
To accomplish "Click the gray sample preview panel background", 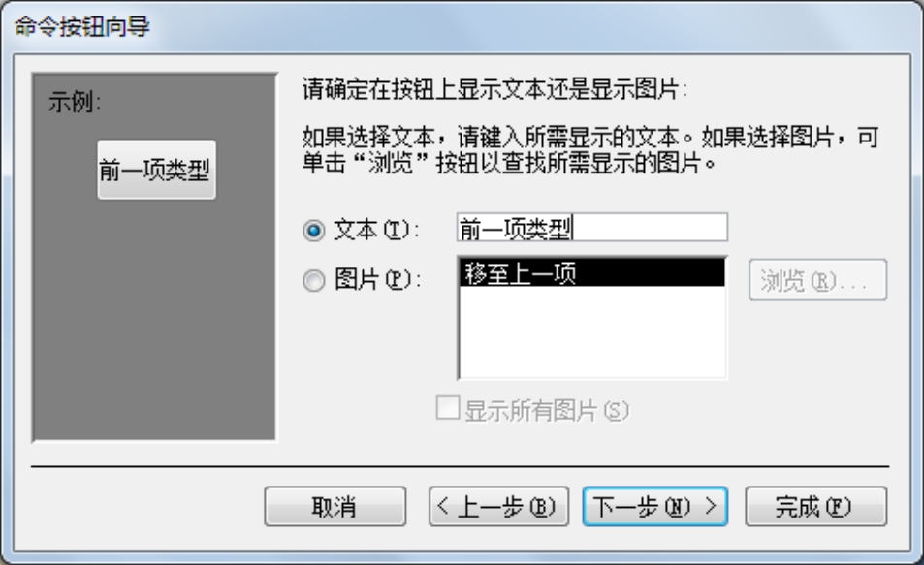I will pyautogui.click(x=154, y=318).
